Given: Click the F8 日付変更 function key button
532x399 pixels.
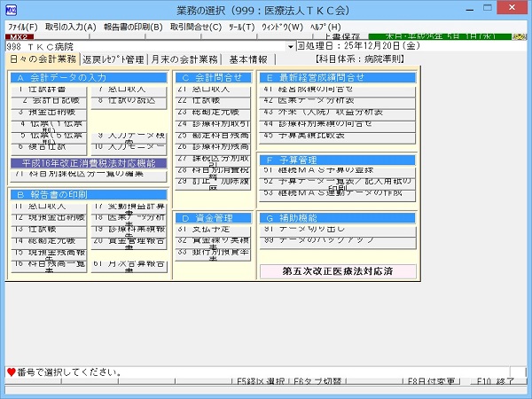Looking at the screenshot, I should tap(431, 381).
